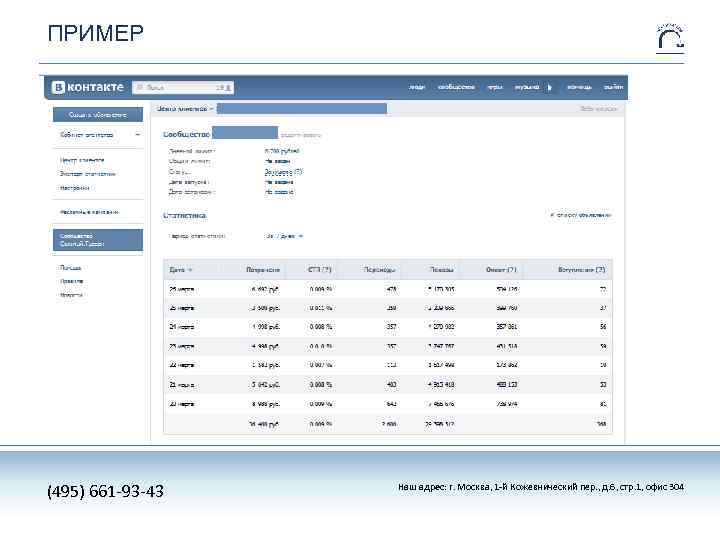Click the clicks value 357 in the 24 марта row
This screenshot has width=720, height=540.
(391, 326)
